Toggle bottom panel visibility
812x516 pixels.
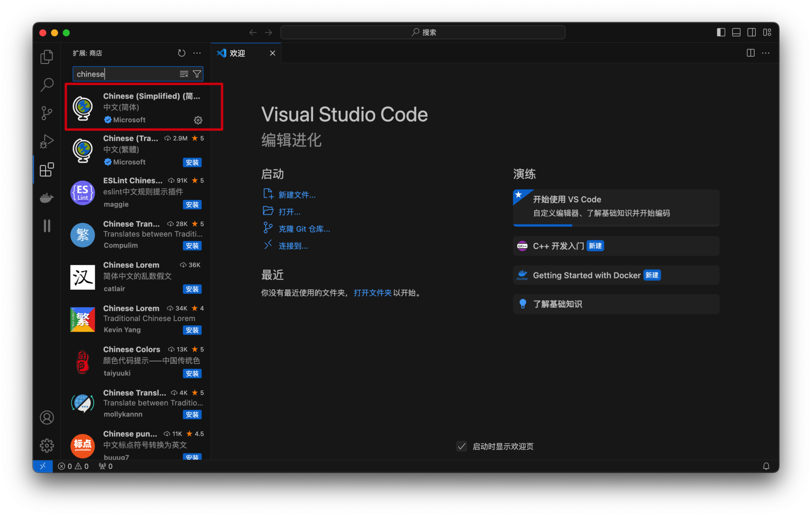736,33
